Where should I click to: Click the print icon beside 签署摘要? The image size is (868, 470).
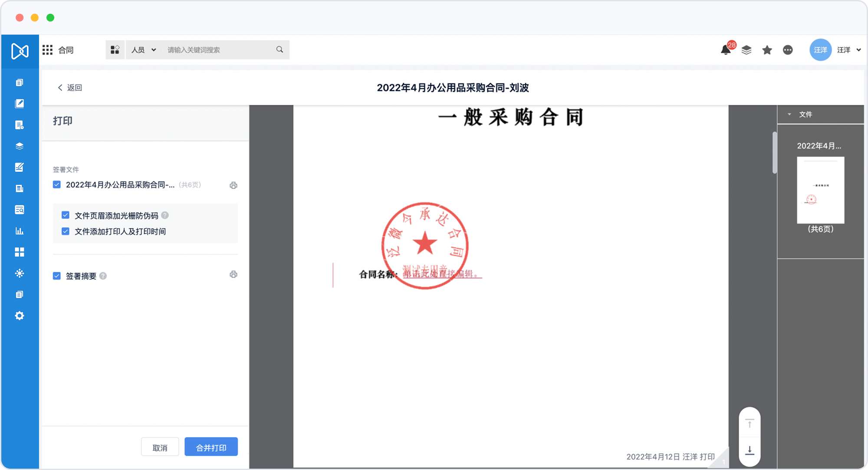pos(233,274)
